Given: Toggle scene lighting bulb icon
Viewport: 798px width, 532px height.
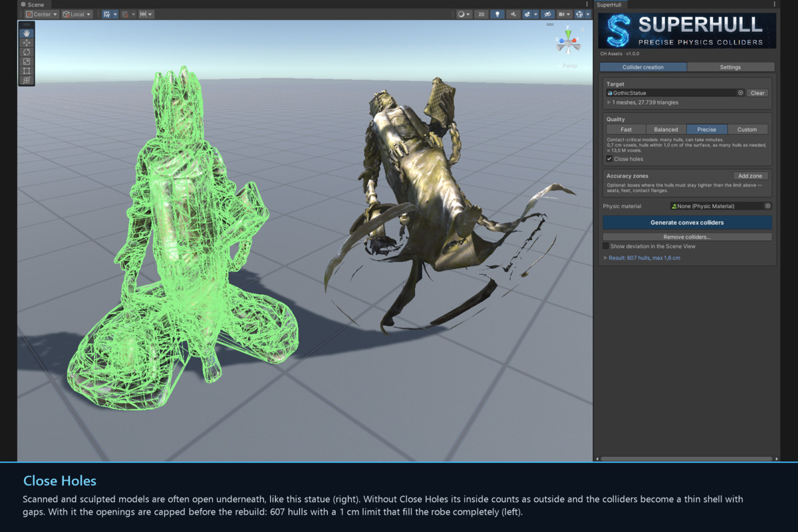Looking at the screenshot, I should (x=497, y=14).
